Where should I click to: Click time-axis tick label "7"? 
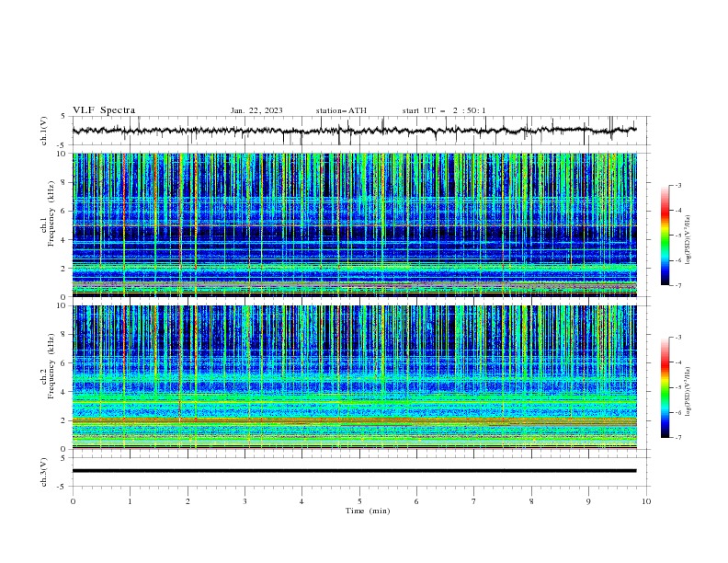click(474, 501)
